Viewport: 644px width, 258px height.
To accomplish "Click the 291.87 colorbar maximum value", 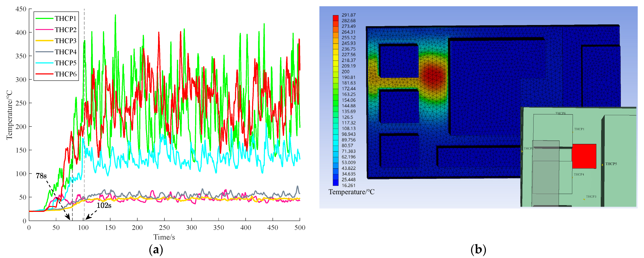I will [349, 15].
